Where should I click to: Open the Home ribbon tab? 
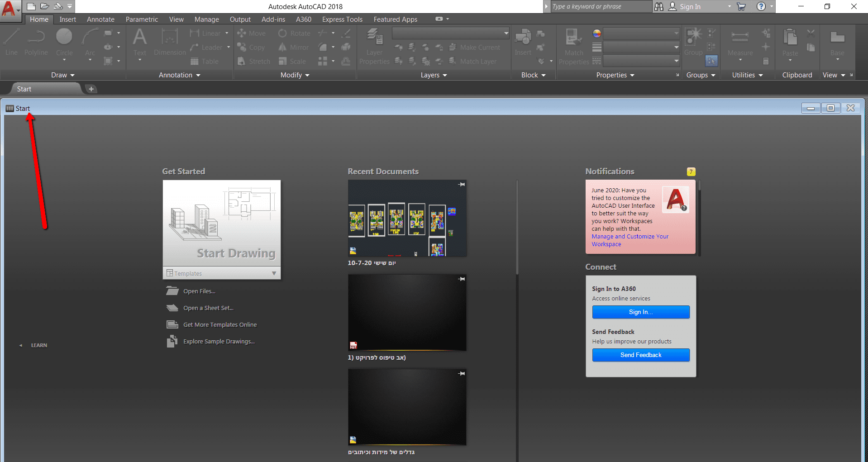[39, 19]
